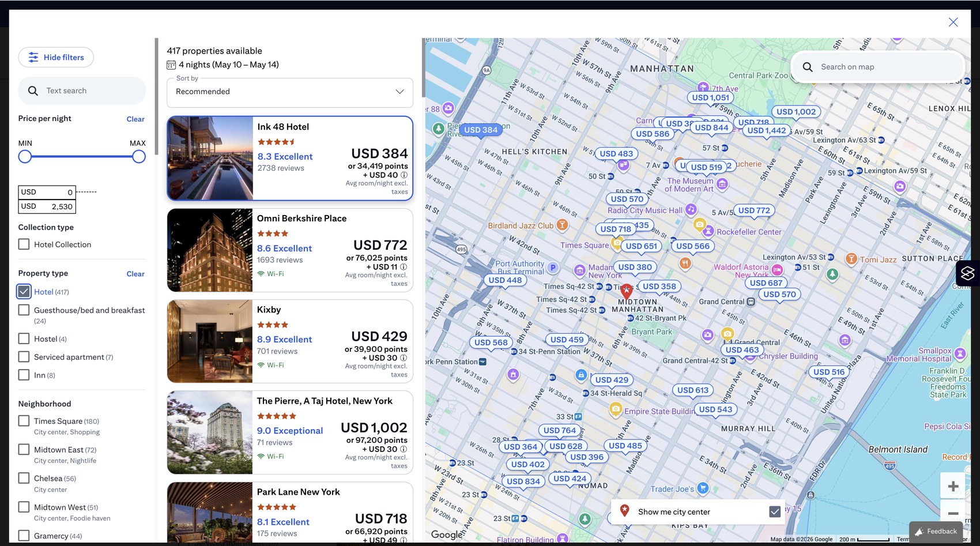The image size is (980, 546).
Task: Clear the Price per night filter
Action: (135, 119)
